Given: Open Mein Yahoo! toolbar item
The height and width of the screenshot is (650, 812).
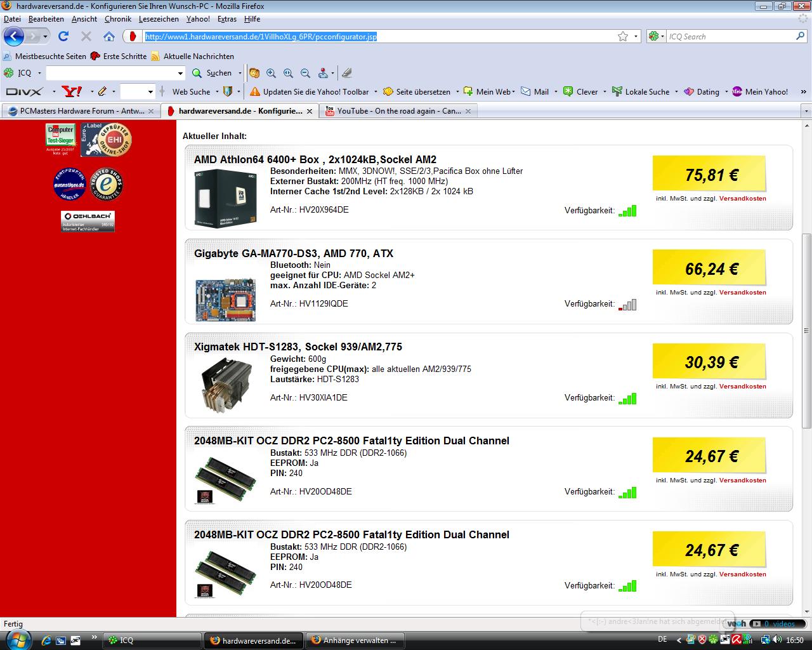Looking at the screenshot, I should 760,91.
